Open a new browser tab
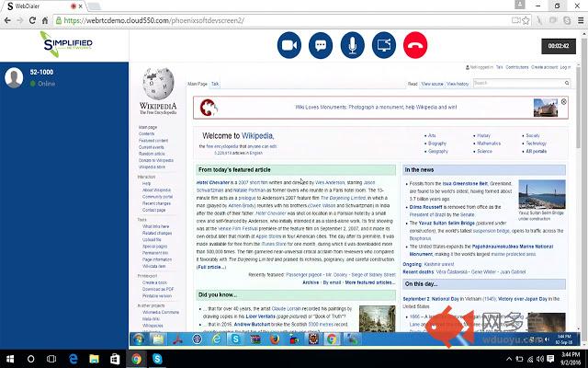The height and width of the screenshot is (368, 588). (x=94, y=6)
